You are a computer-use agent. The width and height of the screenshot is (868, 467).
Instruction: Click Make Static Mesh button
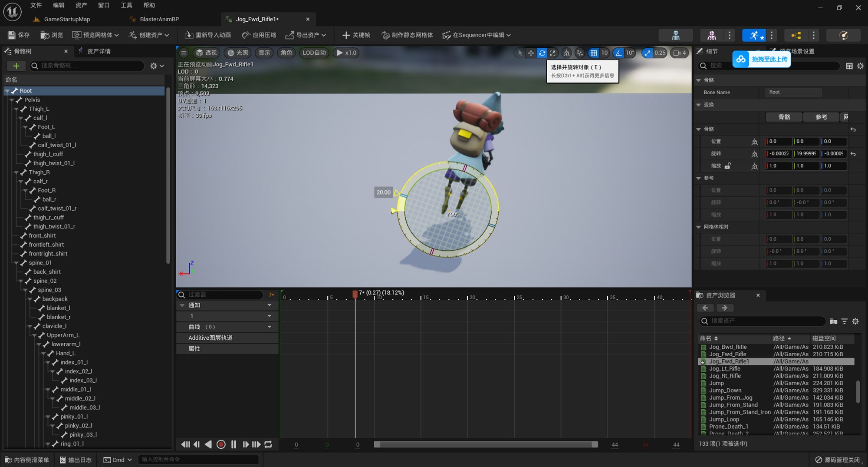coord(407,35)
